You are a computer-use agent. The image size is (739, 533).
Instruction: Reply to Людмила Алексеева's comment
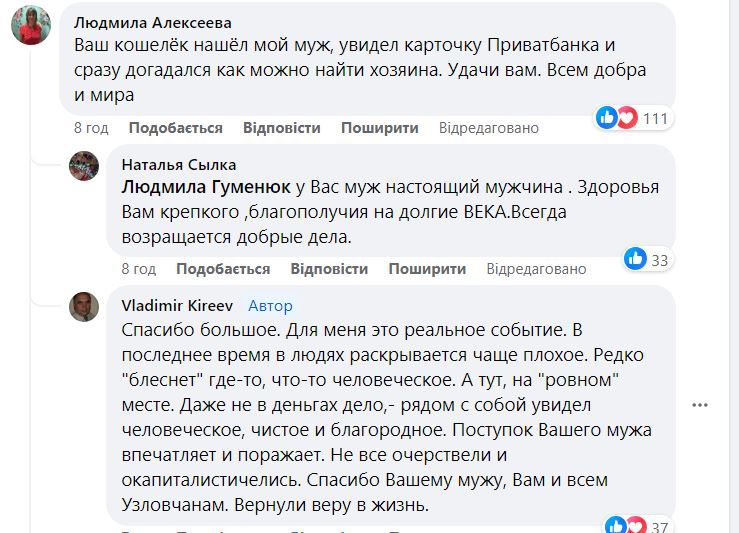point(281,128)
